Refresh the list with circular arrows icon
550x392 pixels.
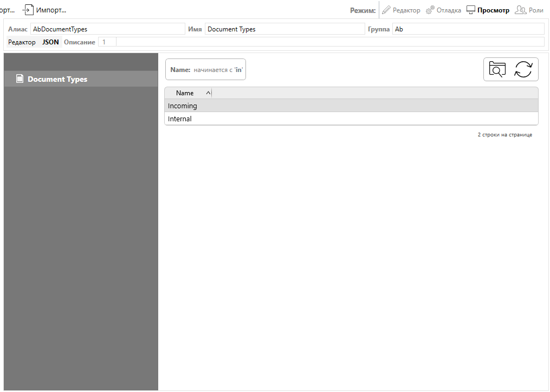click(523, 69)
